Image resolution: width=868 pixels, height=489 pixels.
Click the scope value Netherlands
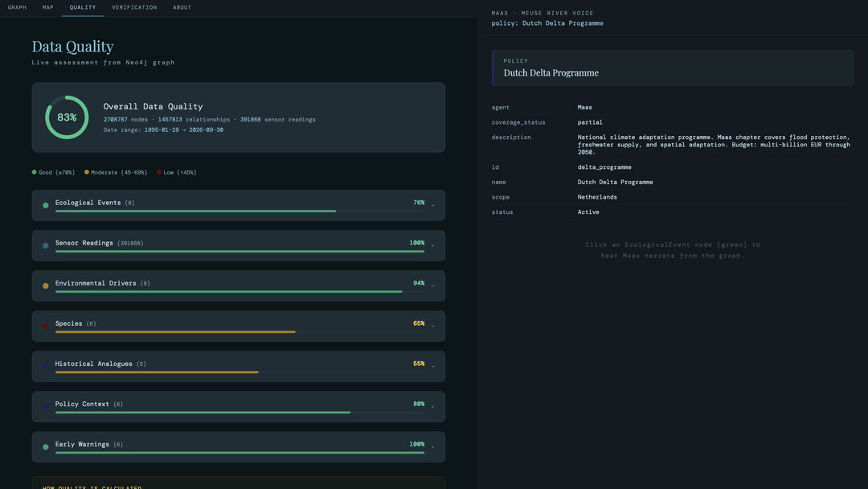pos(597,197)
